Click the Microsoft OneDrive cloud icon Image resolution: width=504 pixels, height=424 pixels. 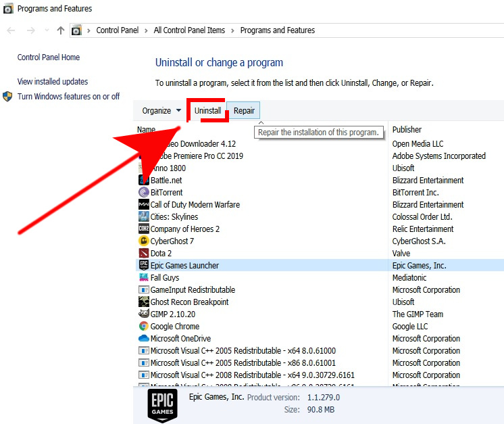coord(144,338)
